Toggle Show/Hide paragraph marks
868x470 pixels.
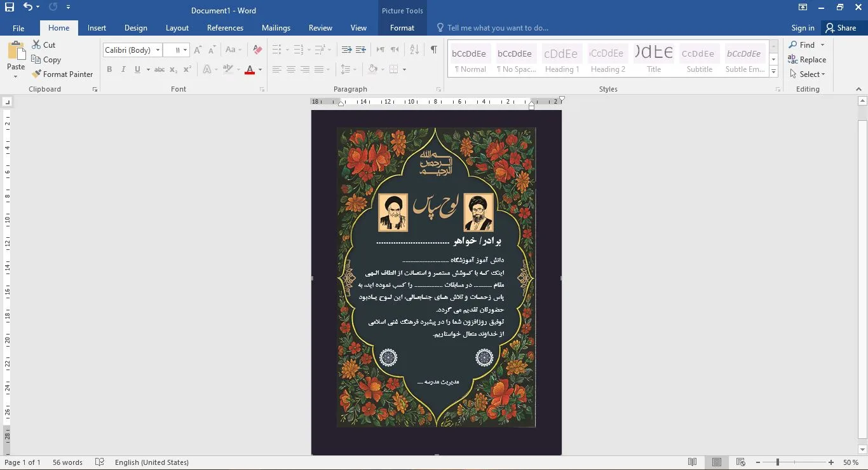pyautogui.click(x=433, y=50)
